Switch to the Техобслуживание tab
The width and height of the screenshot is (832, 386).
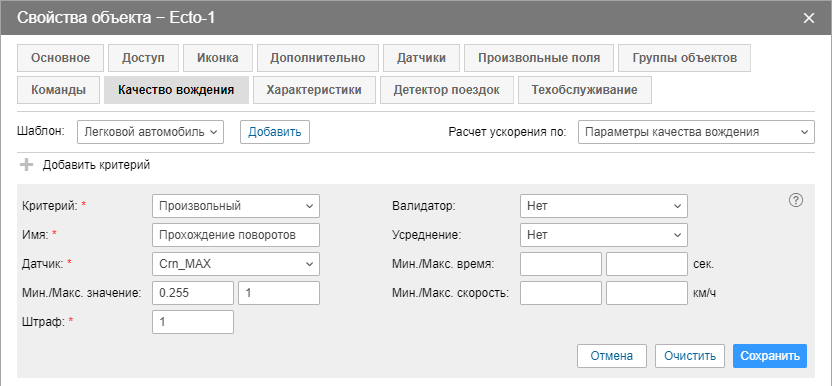[x=585, y=90]
